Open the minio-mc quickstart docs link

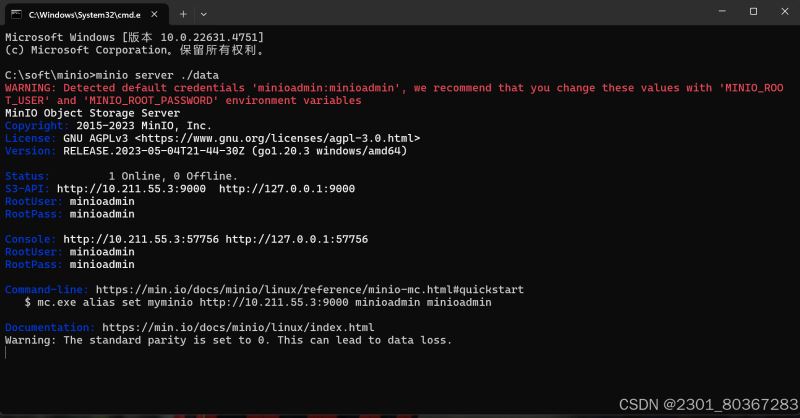point(310,290)
